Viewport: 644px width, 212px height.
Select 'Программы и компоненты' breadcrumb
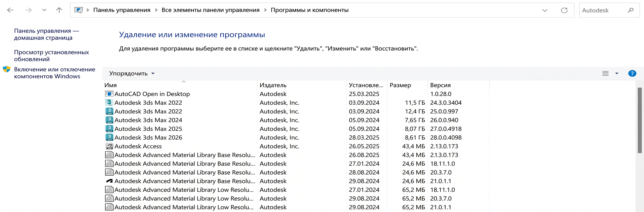[x=310, y=10]
